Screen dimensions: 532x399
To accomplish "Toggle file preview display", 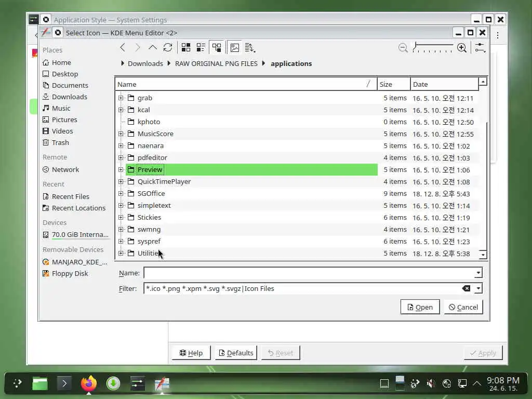I will point(235,47).
